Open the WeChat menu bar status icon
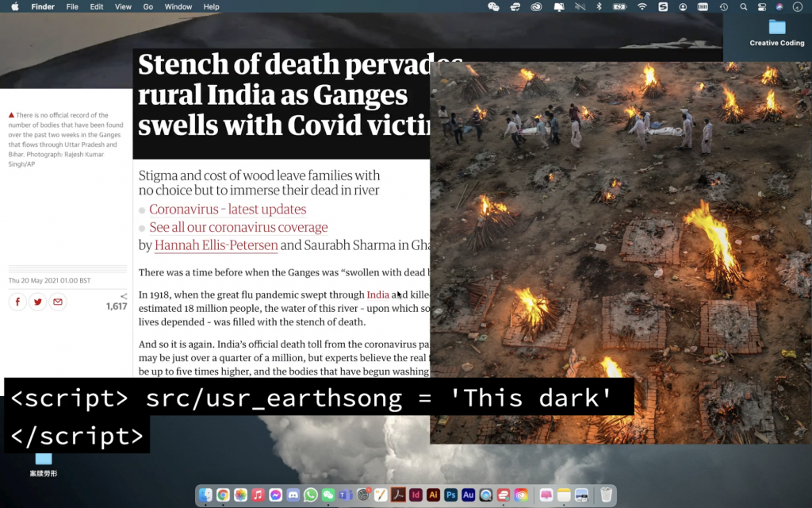Screen dimensions: 812x508 coord(493,6)
